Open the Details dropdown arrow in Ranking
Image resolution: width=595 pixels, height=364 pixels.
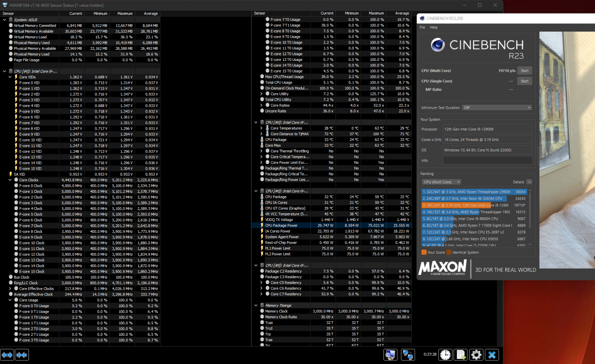point(529,182)
